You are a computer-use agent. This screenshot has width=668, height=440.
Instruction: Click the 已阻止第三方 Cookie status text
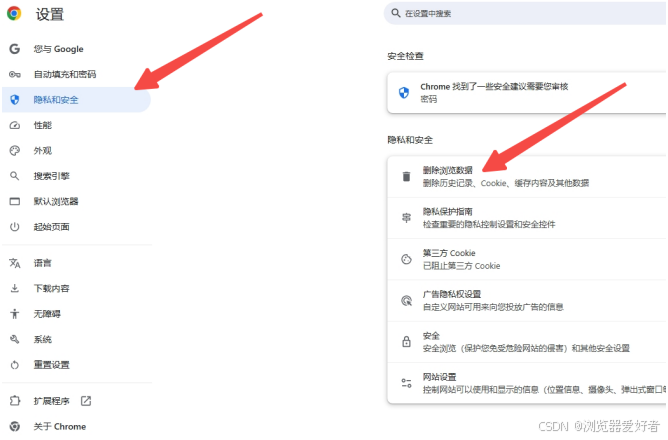click(x=461, y=266)
